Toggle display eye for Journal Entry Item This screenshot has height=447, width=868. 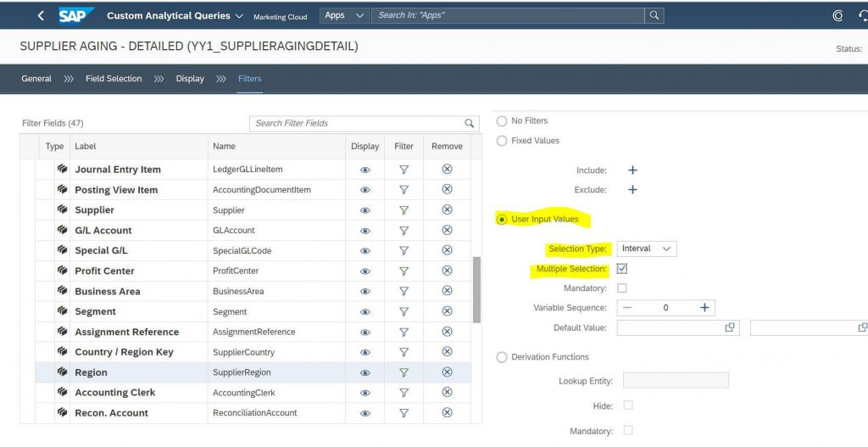(364, 170)
